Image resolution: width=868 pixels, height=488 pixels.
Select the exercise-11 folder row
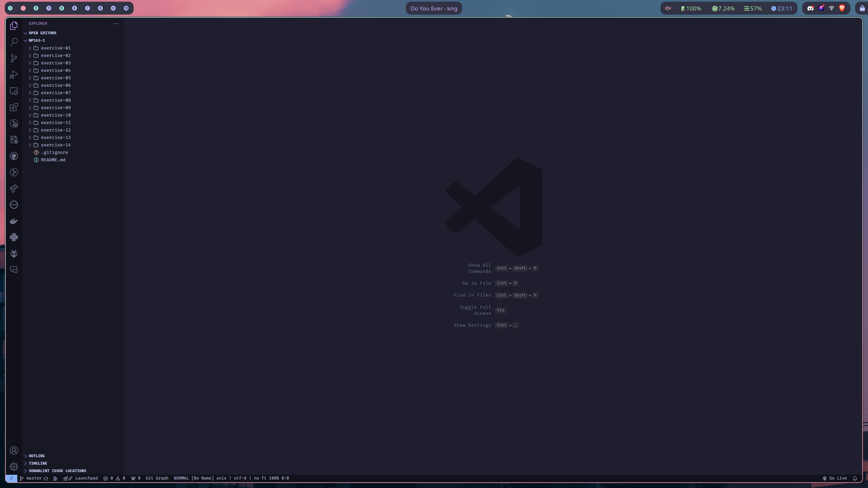pyautogui.click(x=73, y=122)
